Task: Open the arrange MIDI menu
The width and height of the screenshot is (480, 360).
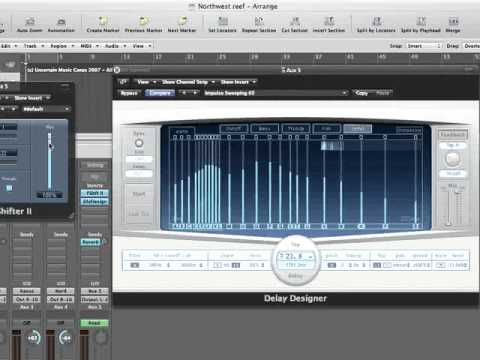Action: [x=90, y=46]
